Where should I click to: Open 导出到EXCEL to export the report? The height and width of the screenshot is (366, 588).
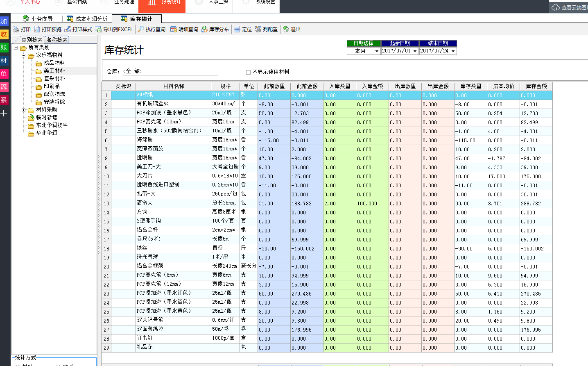[x=115, y=29]
